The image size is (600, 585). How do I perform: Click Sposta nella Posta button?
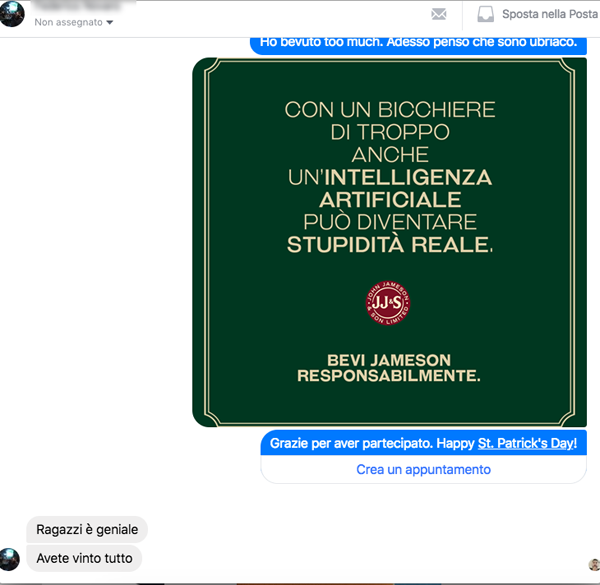(538, 15)
